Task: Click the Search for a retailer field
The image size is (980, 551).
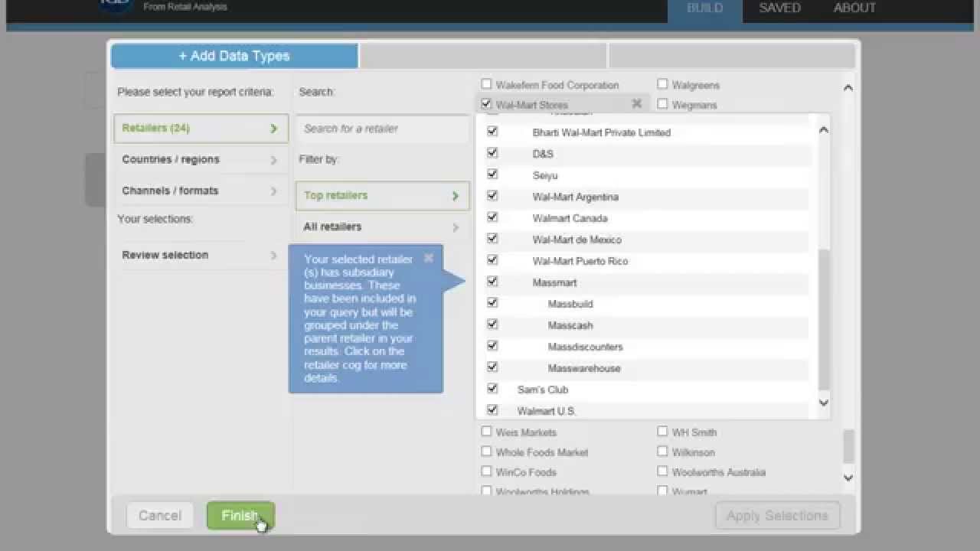Action: coord(383,129)
